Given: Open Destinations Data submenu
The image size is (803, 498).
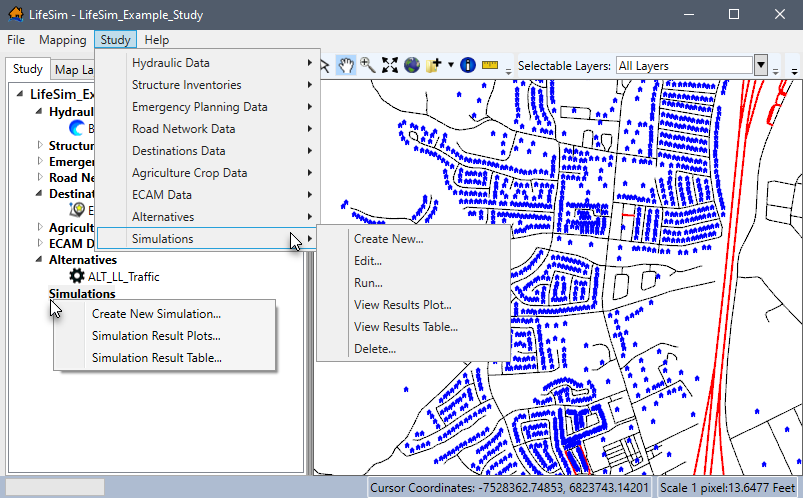Looking at the screenshot, I should click(208, 151).
